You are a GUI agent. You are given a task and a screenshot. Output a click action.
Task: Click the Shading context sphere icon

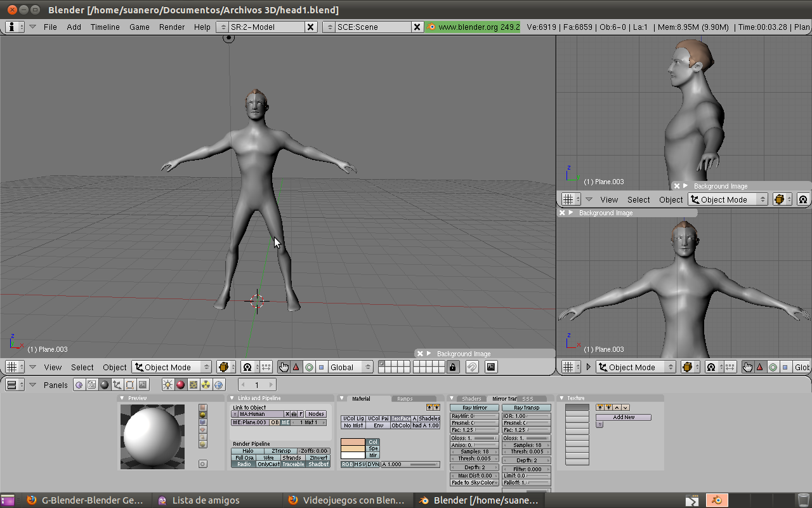click(105, 385)
